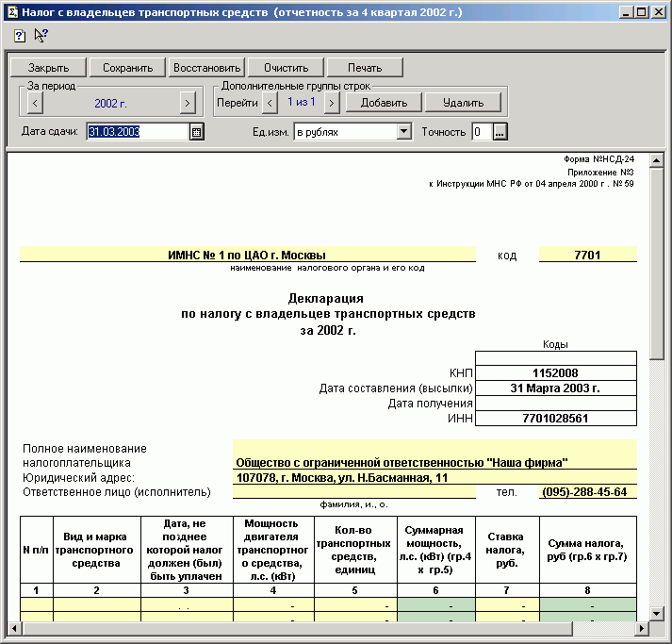672x644 pixels.
Task: Go to the next period after 2002 г.
Action: [x=188, y=104]
